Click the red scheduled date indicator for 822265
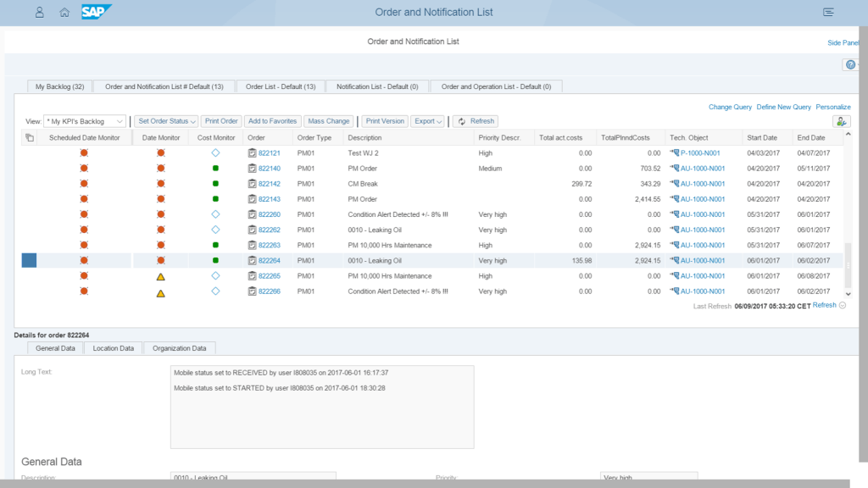Image resolution: width=868 pixels, height=488 pixels. tap(84, 275)
